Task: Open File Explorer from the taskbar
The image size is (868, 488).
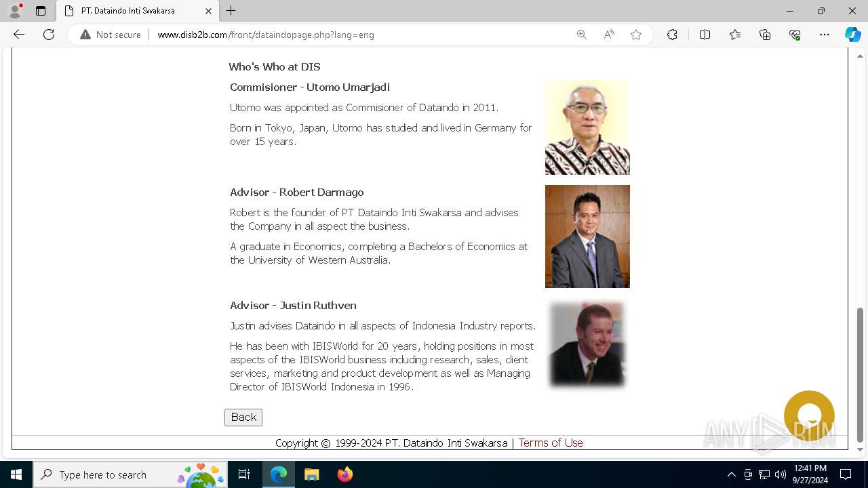Action: (312, 474)
